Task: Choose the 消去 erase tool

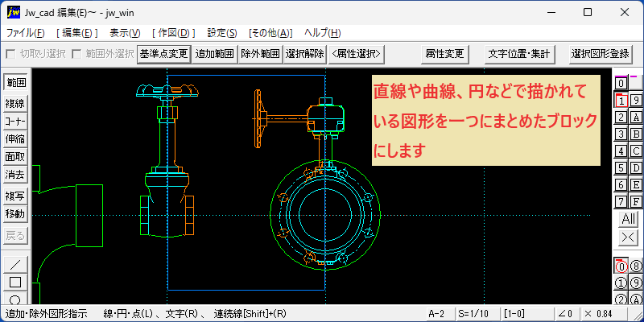Action: pyautogui.click(x=15, y=175)
